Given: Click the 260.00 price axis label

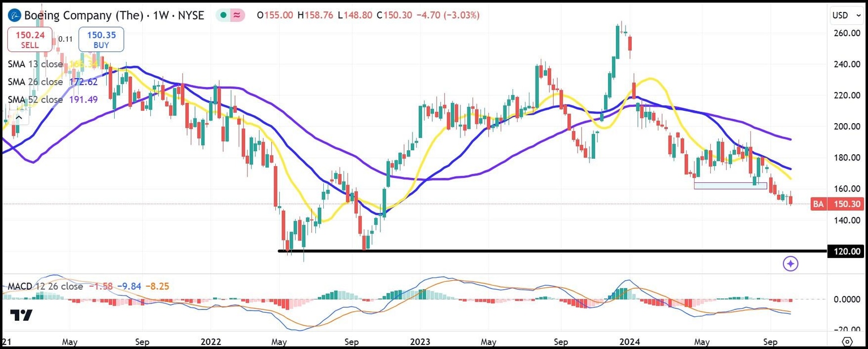Looking at the screenshot, I should 846,33.
